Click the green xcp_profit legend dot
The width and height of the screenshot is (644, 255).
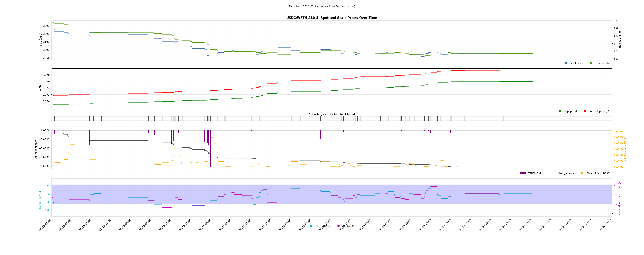tap(560, 111)
